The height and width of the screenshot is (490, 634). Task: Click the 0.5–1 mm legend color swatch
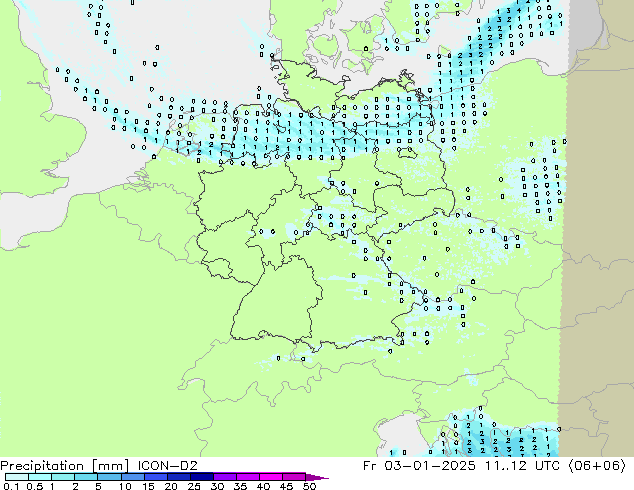click(40, 477)
